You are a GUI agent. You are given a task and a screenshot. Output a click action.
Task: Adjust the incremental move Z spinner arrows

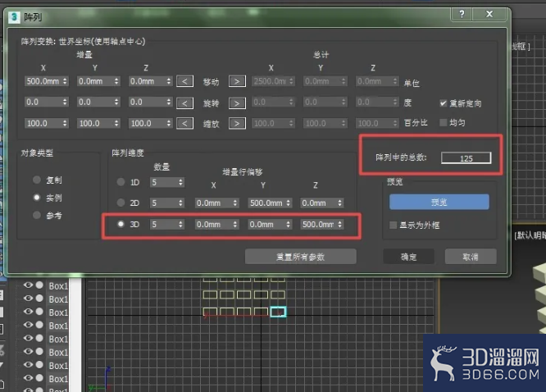(169, 81)
